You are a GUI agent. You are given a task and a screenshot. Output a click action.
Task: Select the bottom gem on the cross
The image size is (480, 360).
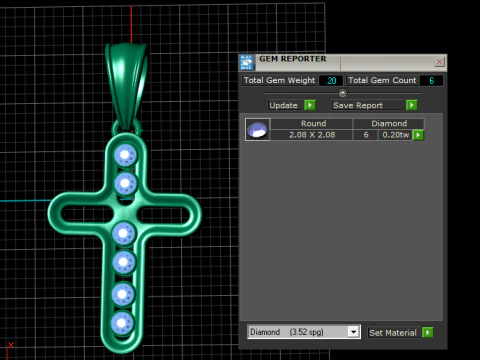pos(122,323)
